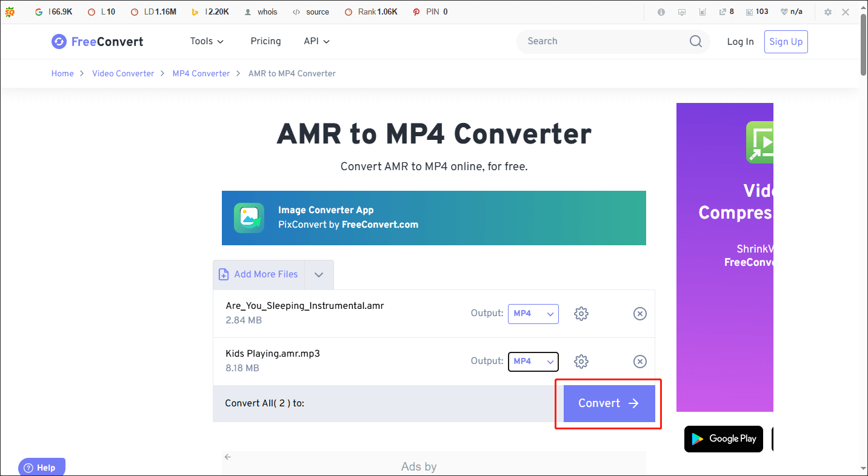868x476 pixels.
Task: Click the whois toolbar link
Action: pyautogui.click(x=261, y=12)
